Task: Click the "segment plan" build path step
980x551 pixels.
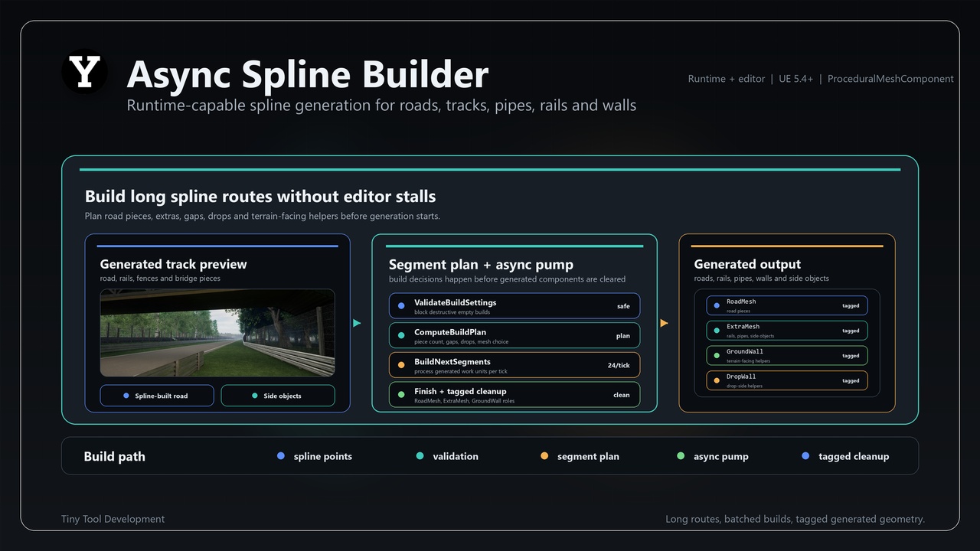Action: (x=588, y=456)
